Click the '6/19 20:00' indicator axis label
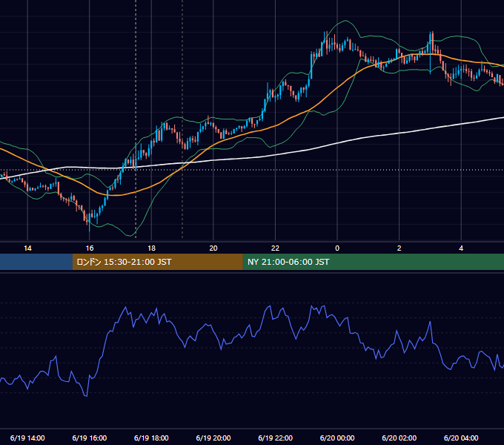The image size is (504, 445). click(213, 438)
